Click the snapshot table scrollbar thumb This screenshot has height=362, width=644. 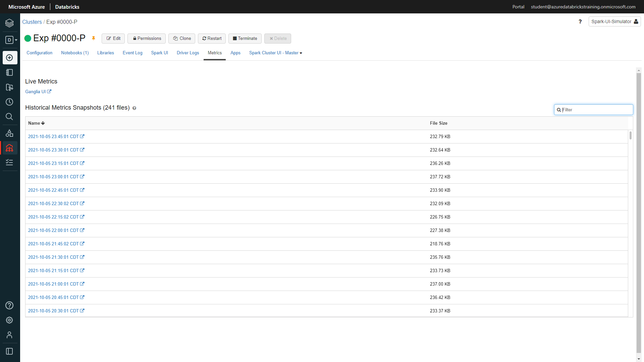click(631, 135)
